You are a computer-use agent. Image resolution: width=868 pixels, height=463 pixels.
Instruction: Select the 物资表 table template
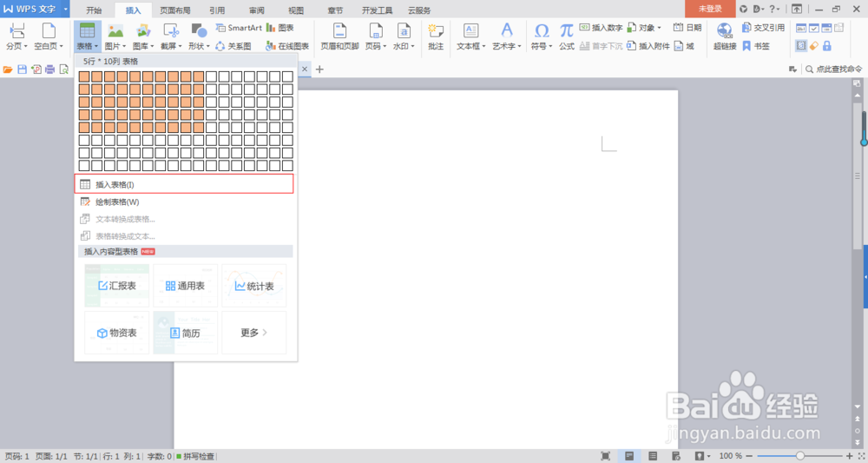point(117,333)
